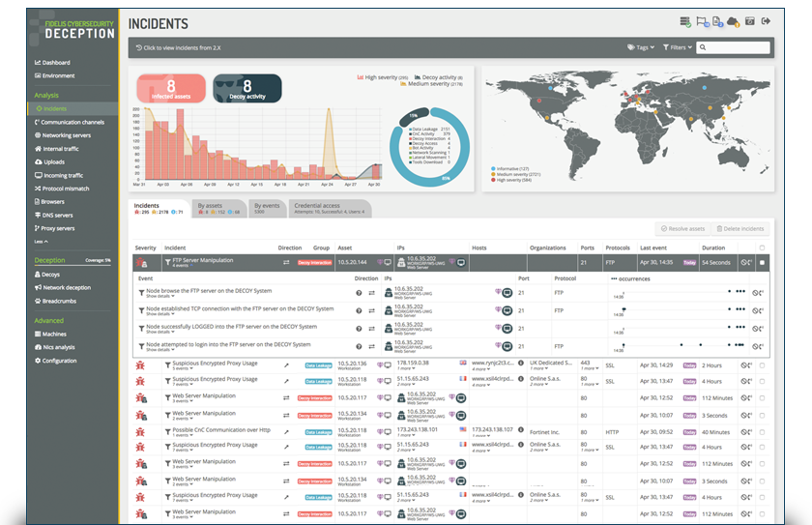The height and width of the screenshot is (525, 812).
Task: Open the Filters dropdown
Action: pos(678,47)
